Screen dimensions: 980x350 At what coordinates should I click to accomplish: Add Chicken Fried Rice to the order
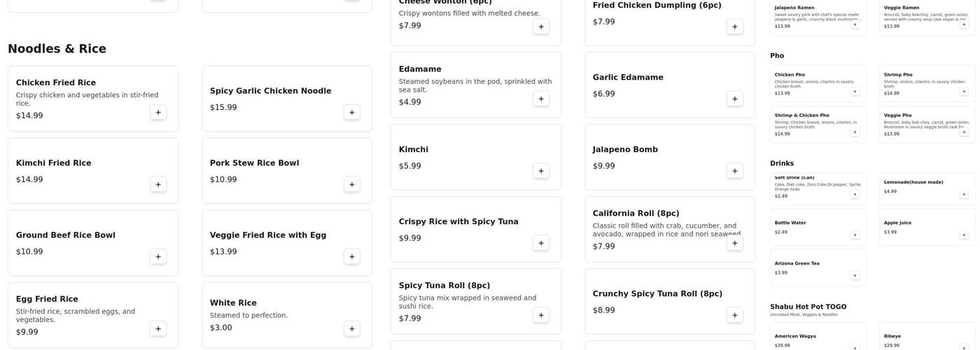coord(158,112)
